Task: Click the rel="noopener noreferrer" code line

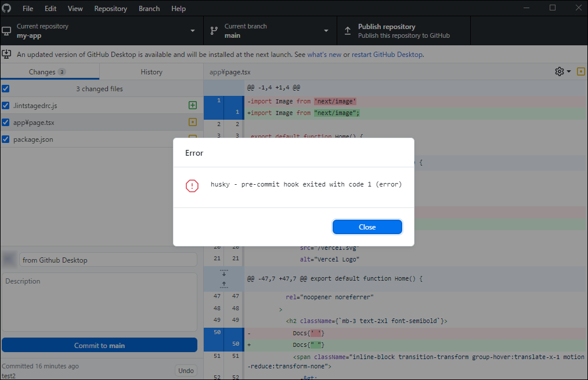Action: point(329,297)
